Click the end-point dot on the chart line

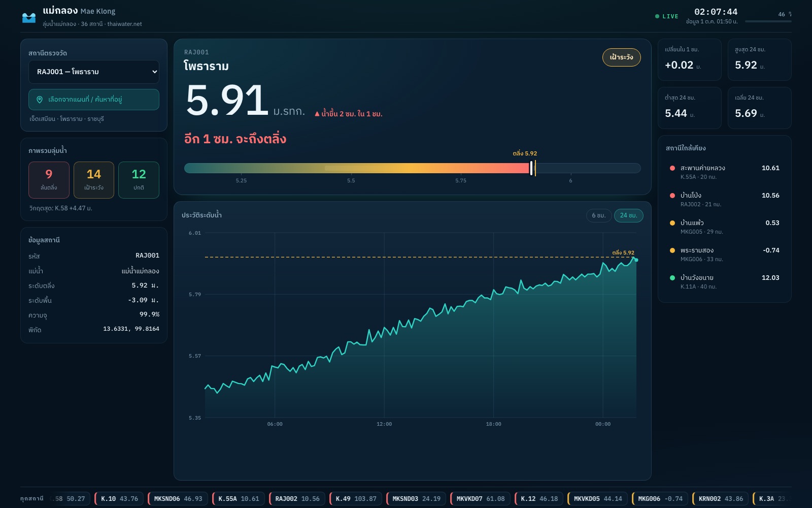[636, 260]
